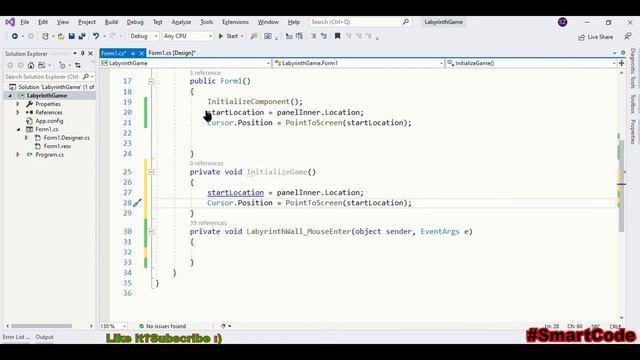Click the Solution Explorer search magnifier icon
This screenshot has width=640, height=360.
(86, 76)
